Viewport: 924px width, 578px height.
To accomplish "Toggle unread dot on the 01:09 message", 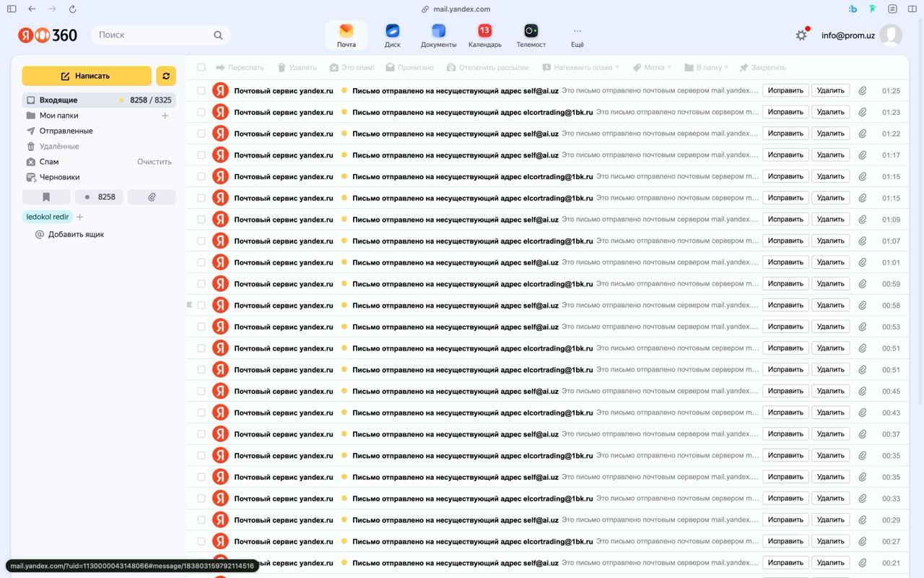I will pyautogui.click(x=344, y=219).
